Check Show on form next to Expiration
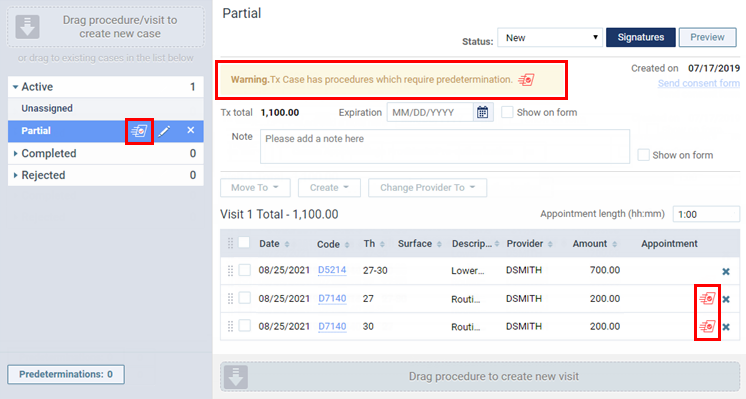746x399 pixels. pos(508,112)
